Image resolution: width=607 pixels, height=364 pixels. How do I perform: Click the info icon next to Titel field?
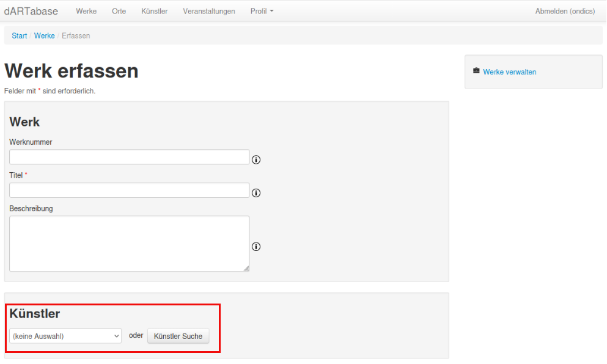click(x=256, y=193)
